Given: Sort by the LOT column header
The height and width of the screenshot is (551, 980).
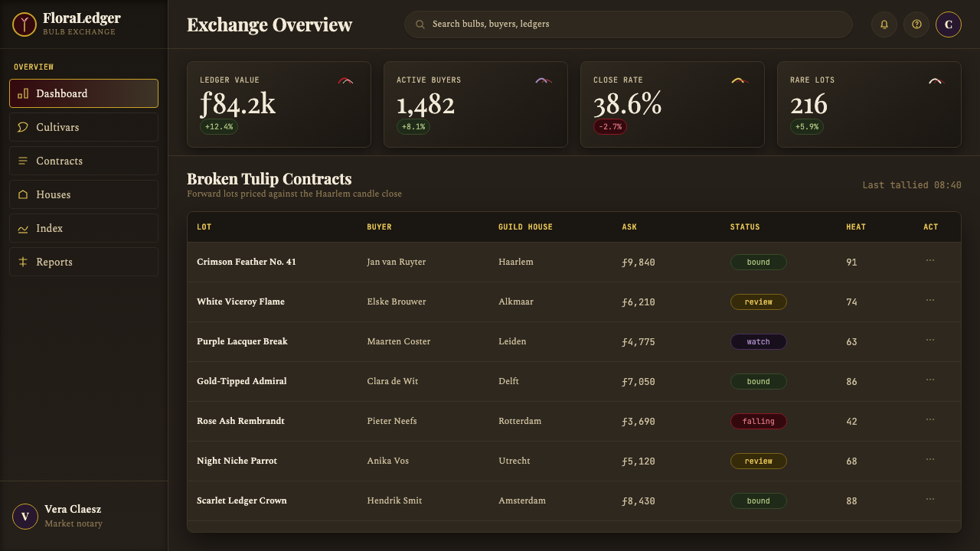Looking at the screenshot, I should pos(204,227).
